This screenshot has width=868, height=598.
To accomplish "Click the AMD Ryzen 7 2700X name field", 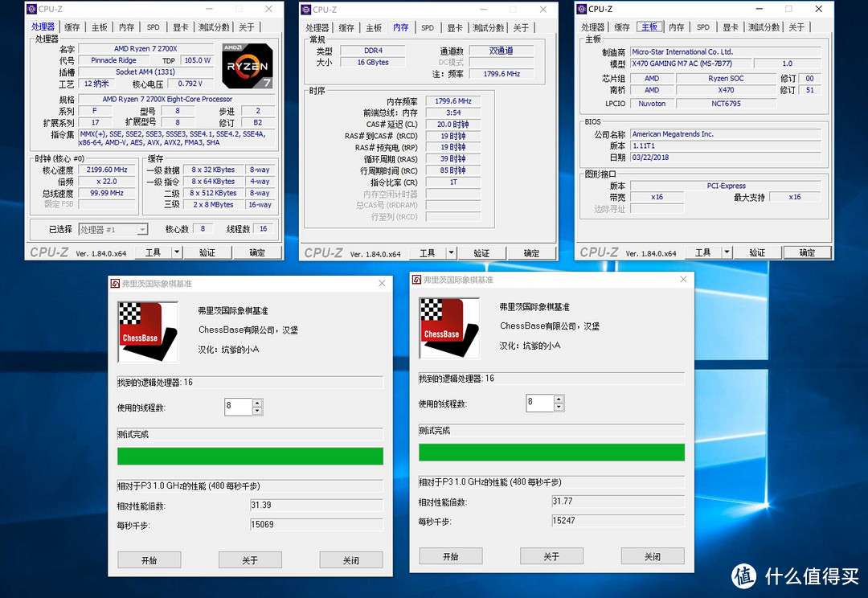I will pyautogui.click(x=145, y=49).
